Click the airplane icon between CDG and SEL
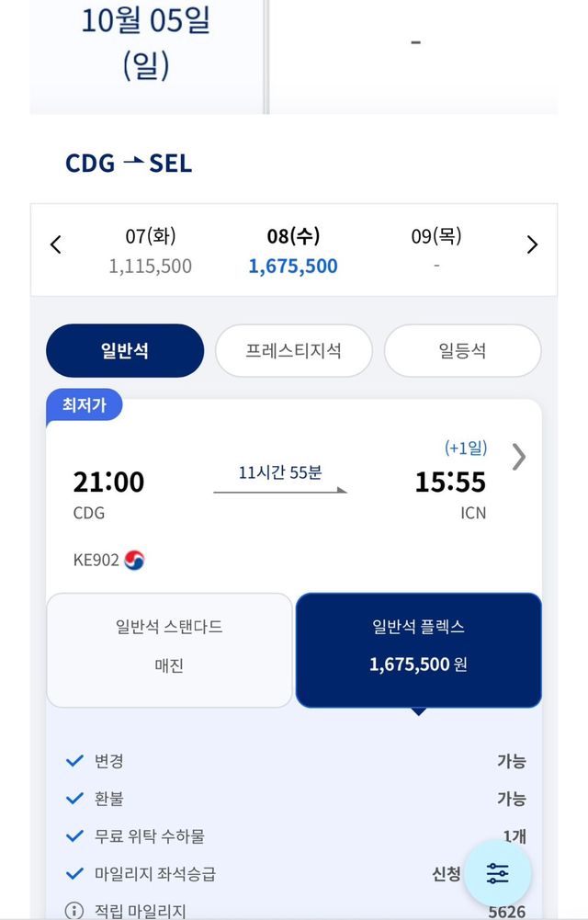Screen dimensions: 588x920 tap(132, 163)
